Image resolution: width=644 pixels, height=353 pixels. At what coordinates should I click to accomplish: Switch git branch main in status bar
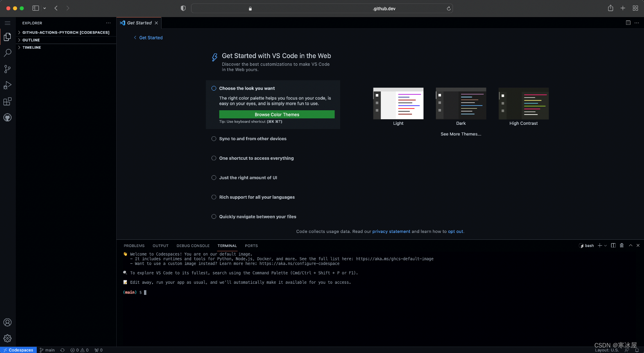(47, 350)
